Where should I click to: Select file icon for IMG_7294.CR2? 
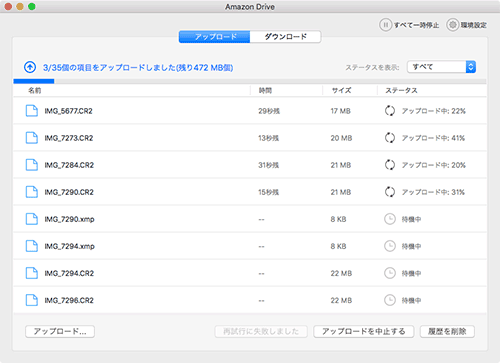(x=32, y=273)
